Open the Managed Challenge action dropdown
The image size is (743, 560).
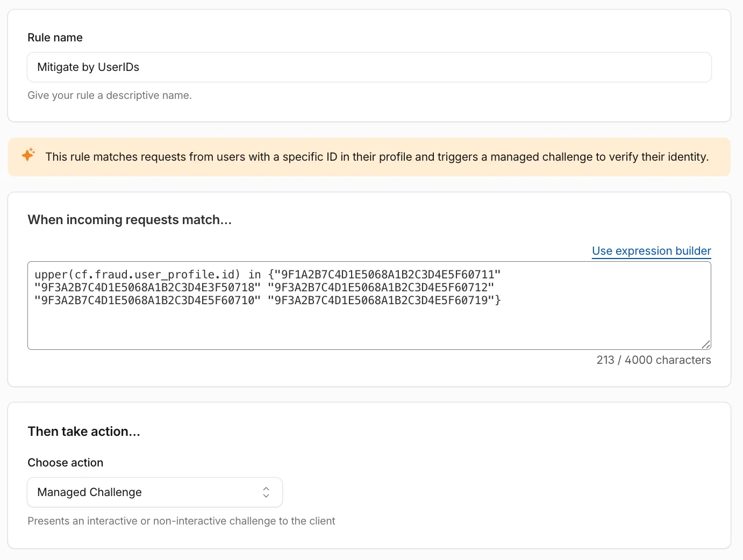point(155,492)
